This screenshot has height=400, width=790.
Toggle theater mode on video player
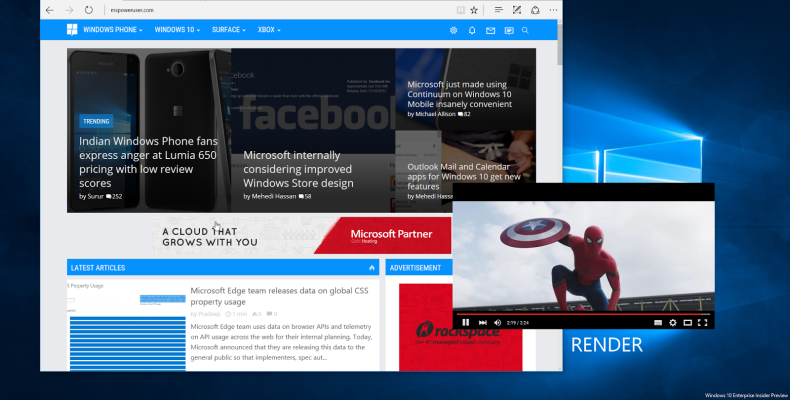(688, 322)
